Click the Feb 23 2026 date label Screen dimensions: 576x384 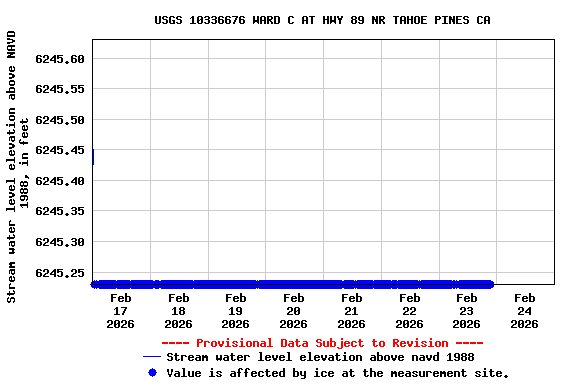pos(467,311)
